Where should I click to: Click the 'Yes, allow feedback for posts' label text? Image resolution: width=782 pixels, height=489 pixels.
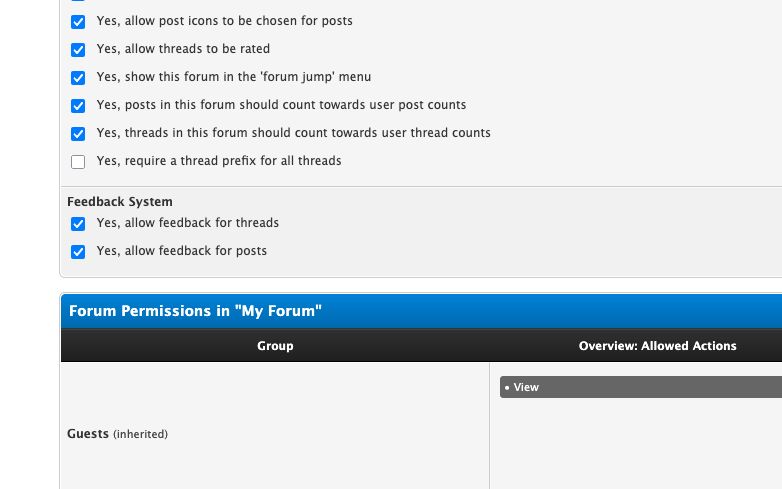[182, 250]
